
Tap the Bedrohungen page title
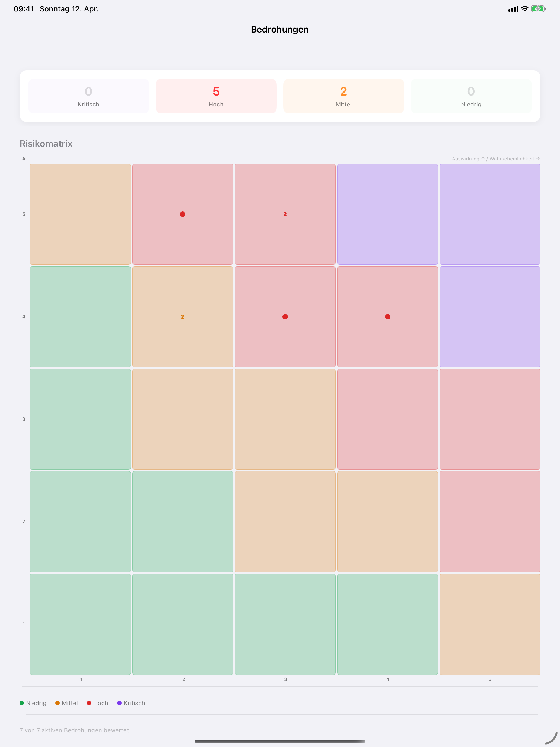280,29
